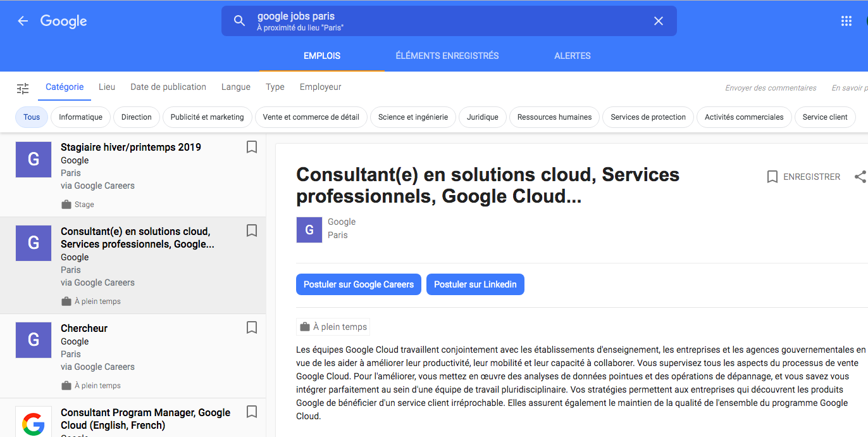
Task: Filter by the Juridique category chip
Action: pyautogui.click(x=483, y=117)
